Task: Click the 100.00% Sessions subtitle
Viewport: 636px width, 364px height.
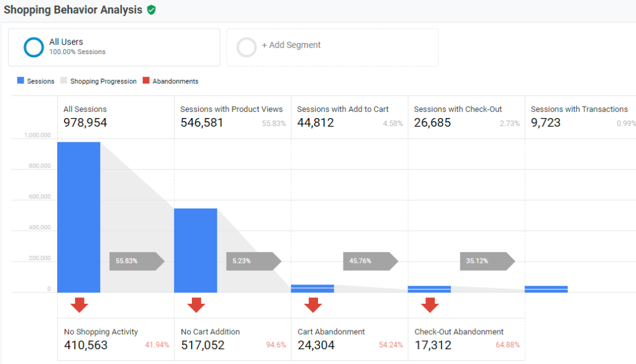Action: [x=77, y=52]
